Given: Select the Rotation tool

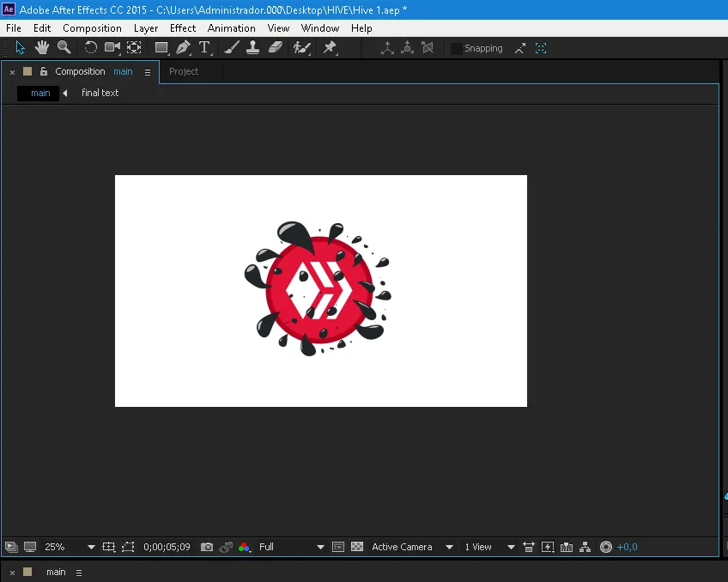Looking at the screenshot, I should click(90, 47).
